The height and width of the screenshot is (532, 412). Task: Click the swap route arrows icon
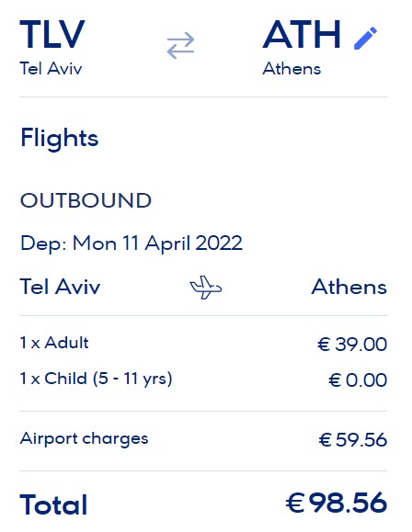(x=180, y=45)
